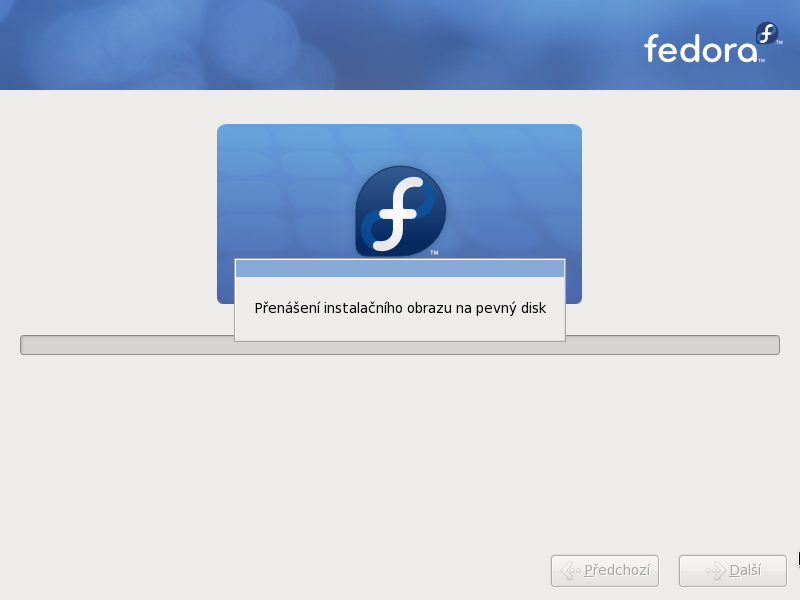Click the Fedora wordmark in the header
The image size is (800, 600).
pos(701,49)
